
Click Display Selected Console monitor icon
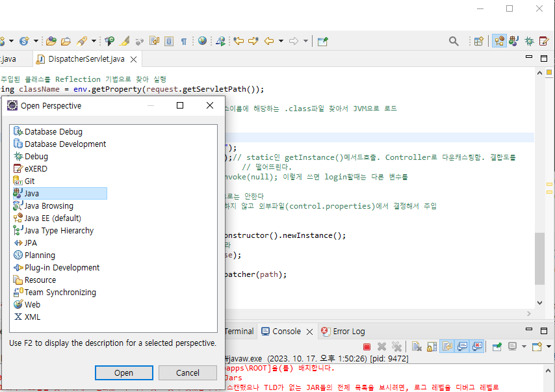click(512, 346)
